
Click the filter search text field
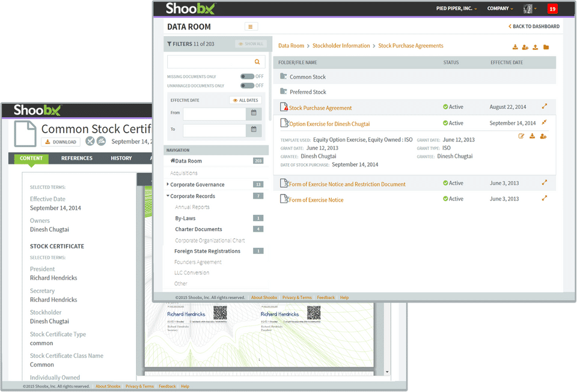pos(210,62)
